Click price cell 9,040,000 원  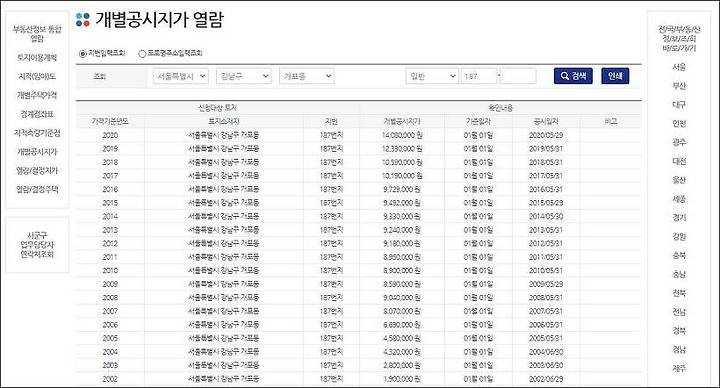point(402,298)
